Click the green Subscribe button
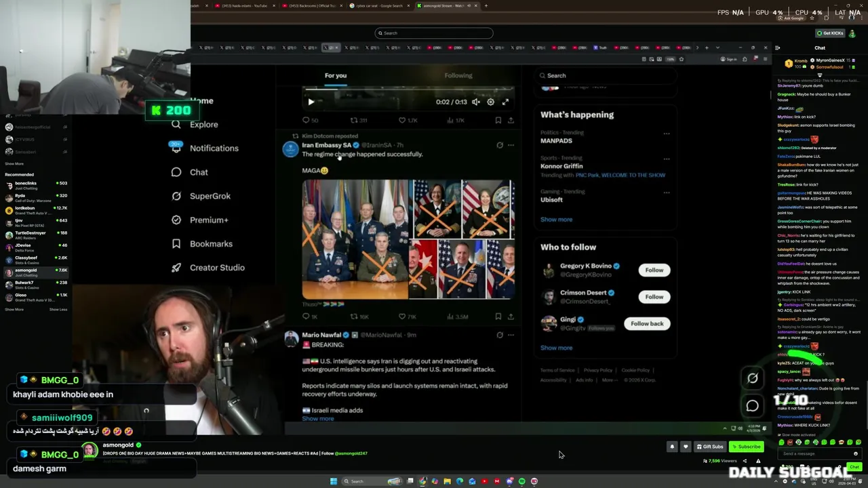This screenshot has width=868, height=488. (x=746, y=447)
